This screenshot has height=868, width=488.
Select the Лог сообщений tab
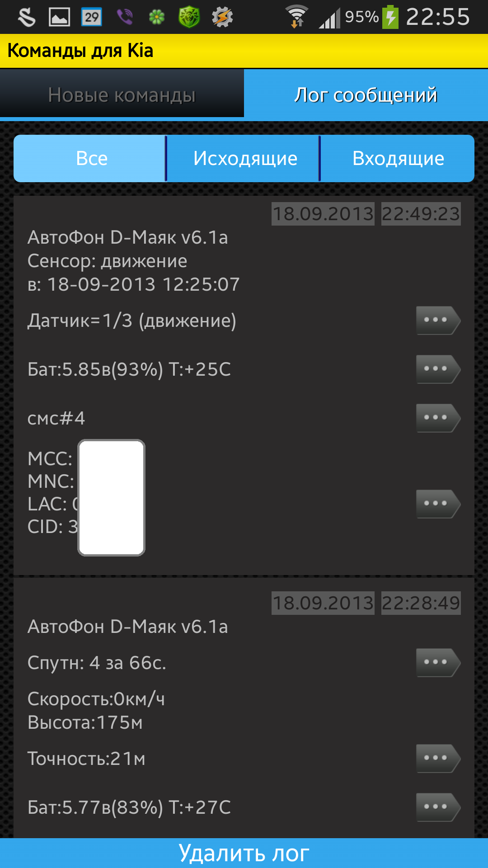click(x=366, y=95)
